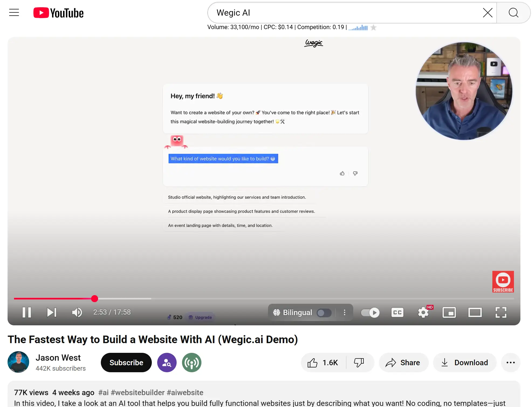Enter full screen mode

(501, 312)
